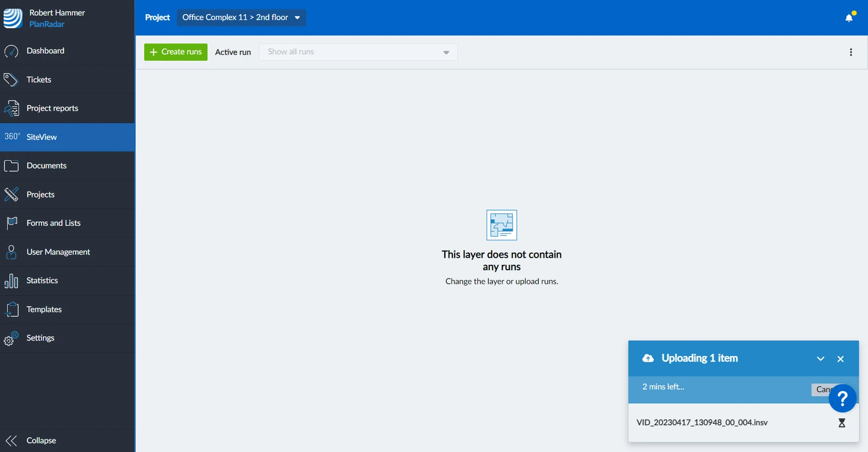
Task: Click the Dashboard gauge icon
Action: [11, 51]
